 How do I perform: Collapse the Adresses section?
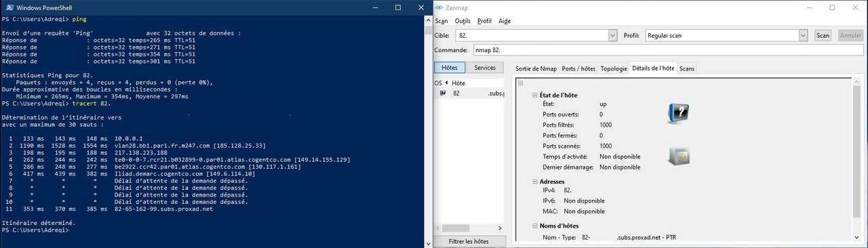535,182
